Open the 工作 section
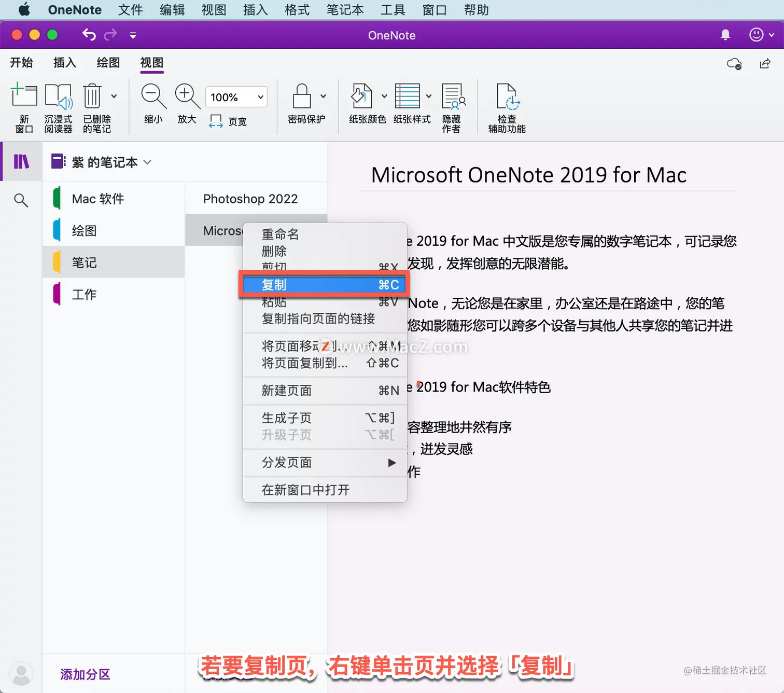 (114, 295)
